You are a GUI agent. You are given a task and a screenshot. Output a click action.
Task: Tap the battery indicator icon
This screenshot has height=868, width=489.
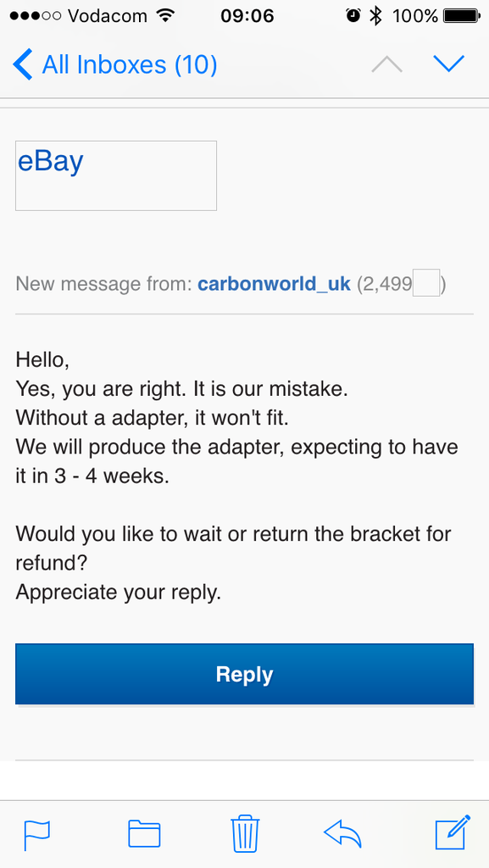[x=461, y=15]
